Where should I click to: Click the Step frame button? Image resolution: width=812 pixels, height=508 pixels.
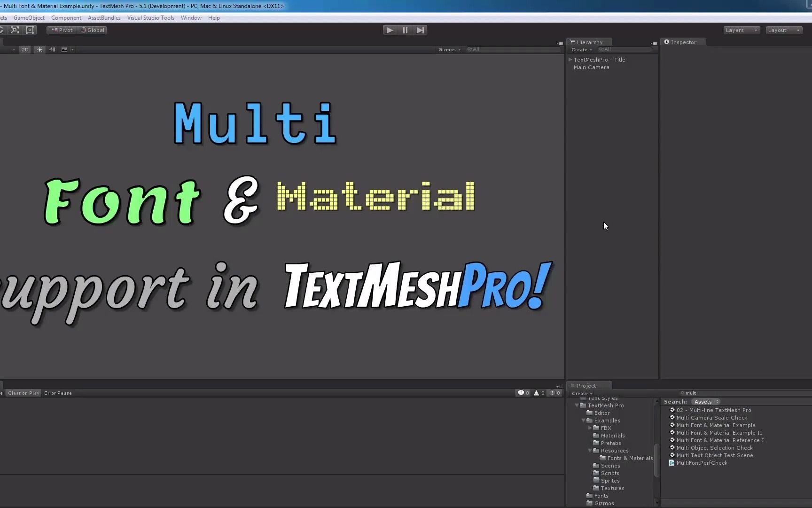[420, 30]
